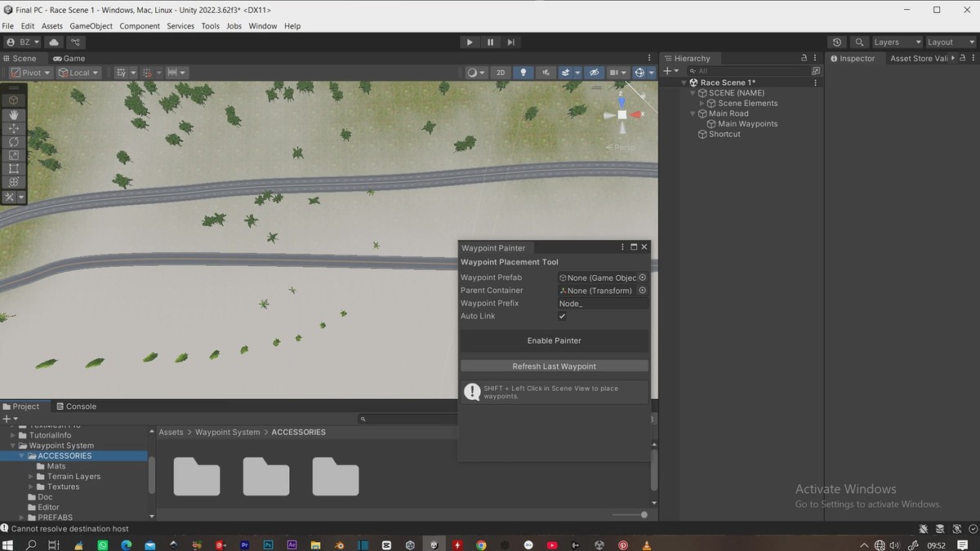This screenshot has height=551, width=980.
Task: Toggle scene audio
Action: [546, 73]
